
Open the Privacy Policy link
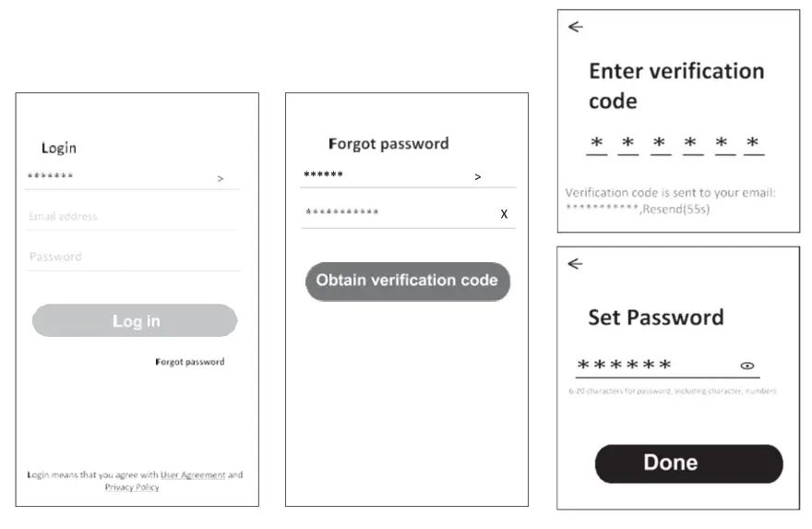pos(132,487)
